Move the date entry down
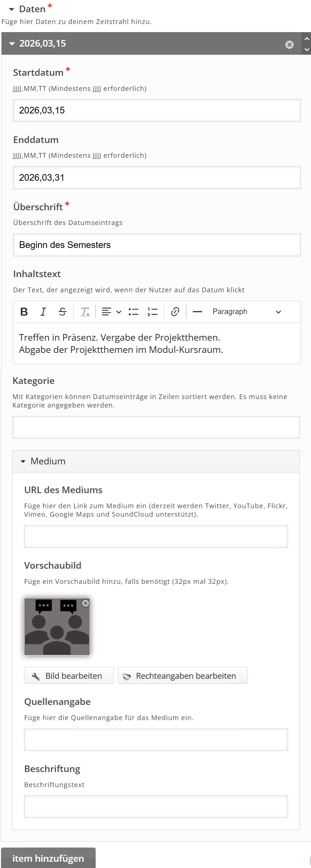Image resolution: width=311 pixels, height=868 pixels. pos(307,49)
